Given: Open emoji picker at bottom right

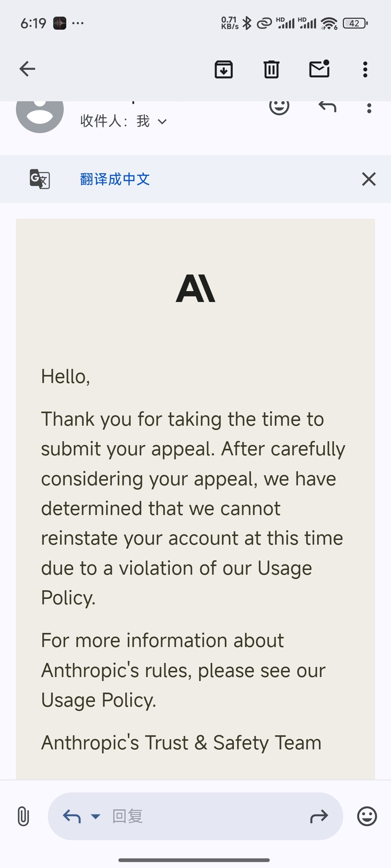Looking at the screenshot, I should [367, 816].
